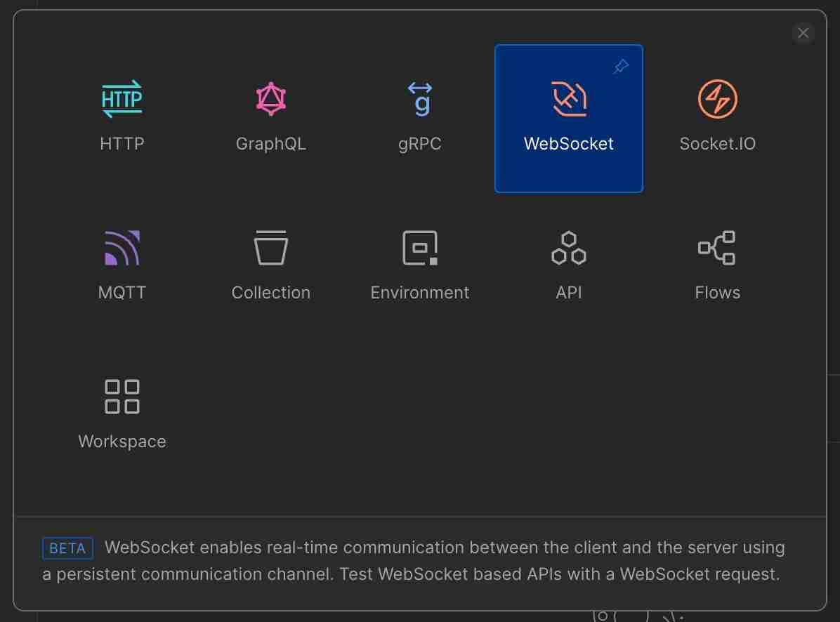The image size is (840, 622).
Task: Select the Environment label
Action: (x=420, y=292)
